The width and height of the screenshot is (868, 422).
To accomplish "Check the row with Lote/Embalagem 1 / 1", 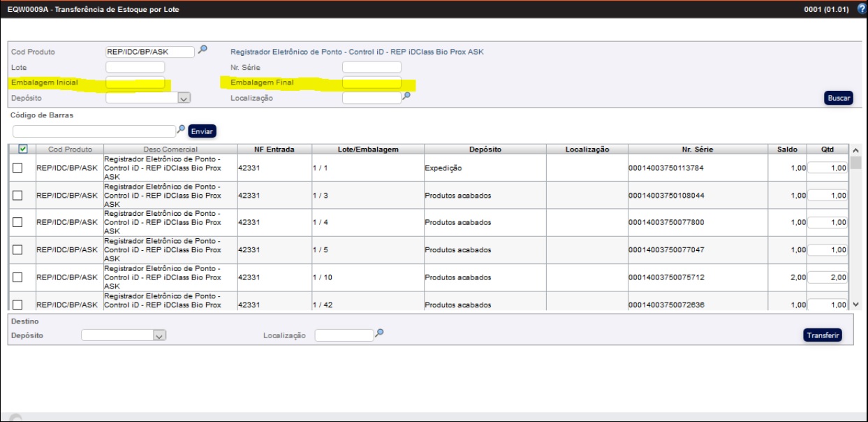I will 18,168.
